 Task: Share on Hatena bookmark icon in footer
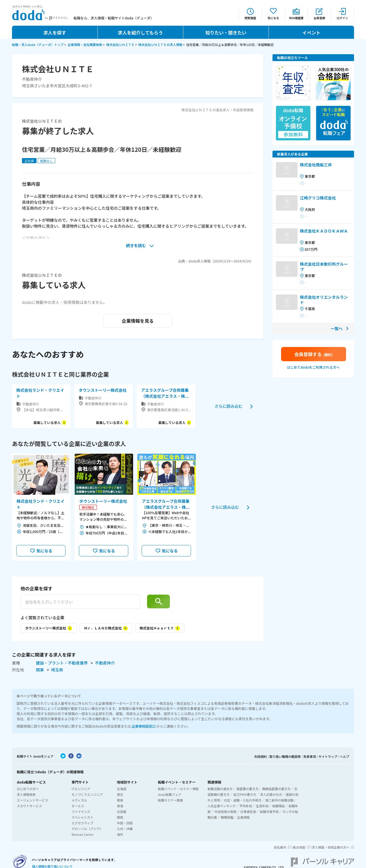[79, 756]
